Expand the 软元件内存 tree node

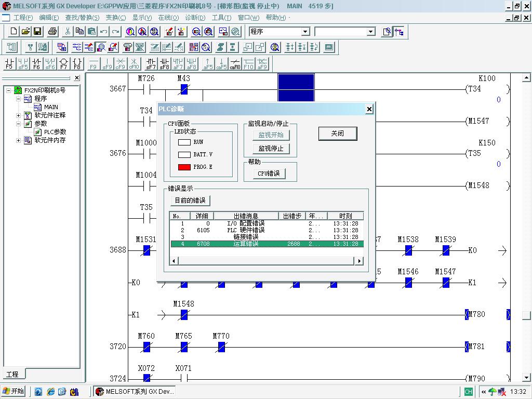19,140
